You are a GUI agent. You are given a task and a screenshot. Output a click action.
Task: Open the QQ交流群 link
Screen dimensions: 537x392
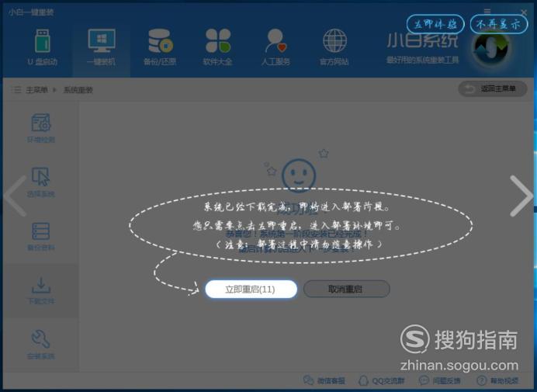click(381, 380)
